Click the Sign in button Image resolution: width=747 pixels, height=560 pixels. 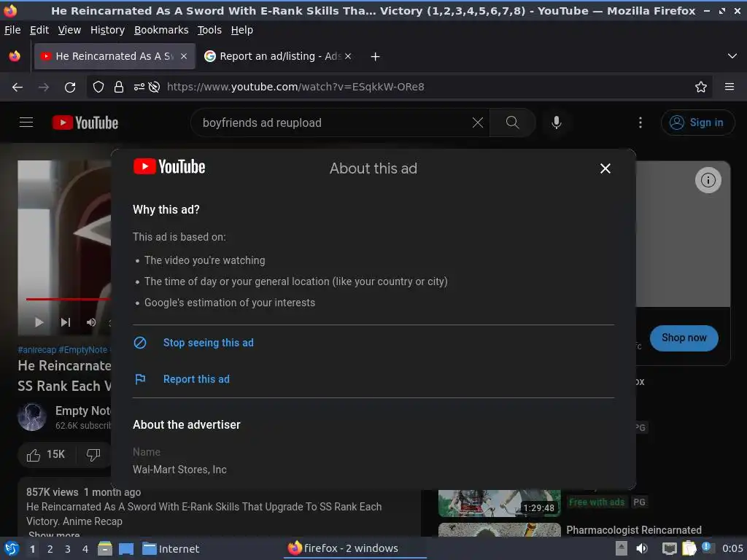coord(697,122)
